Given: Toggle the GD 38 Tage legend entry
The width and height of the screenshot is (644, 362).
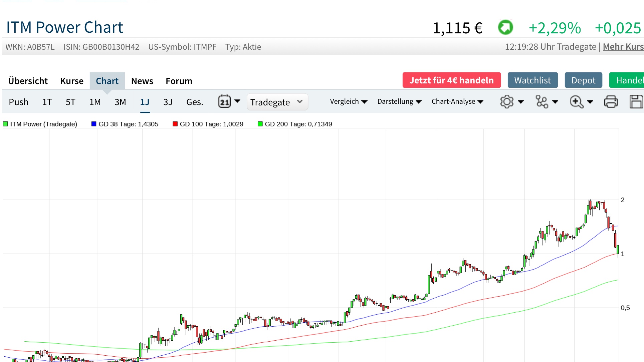Looking at the screenshot, I should point(125,124).
